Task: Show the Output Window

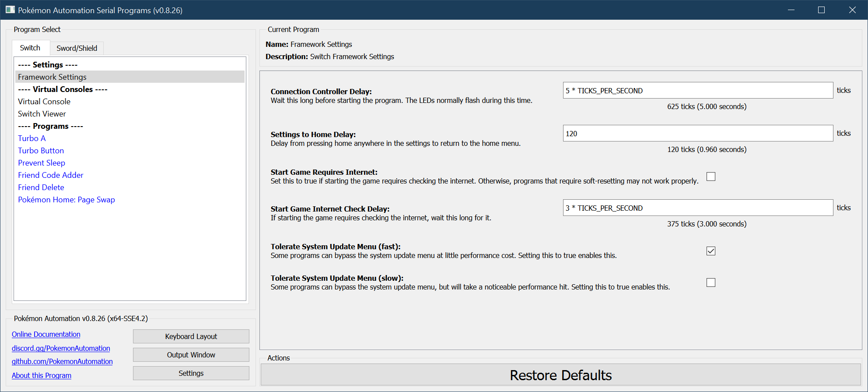Action: click(x=191, y=355)
